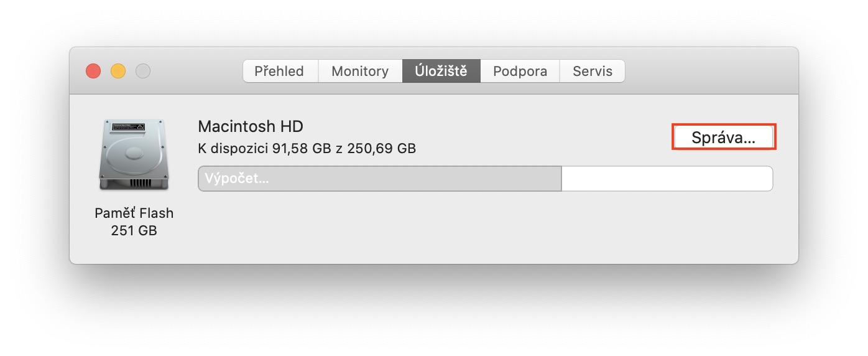Minimize the window with the yellow button
This screenshot has height=356, width=868.
118,71
